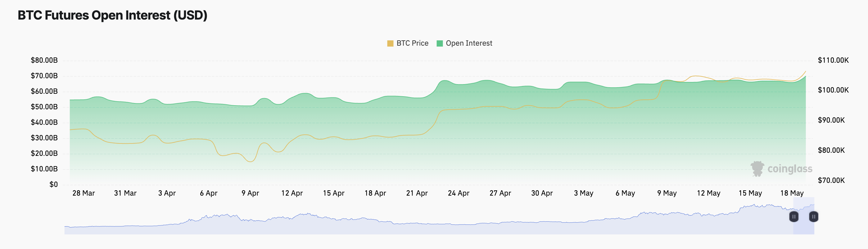Click the 24 Apr date label
This screenshot has height=249, width=868.
[458, 193]
